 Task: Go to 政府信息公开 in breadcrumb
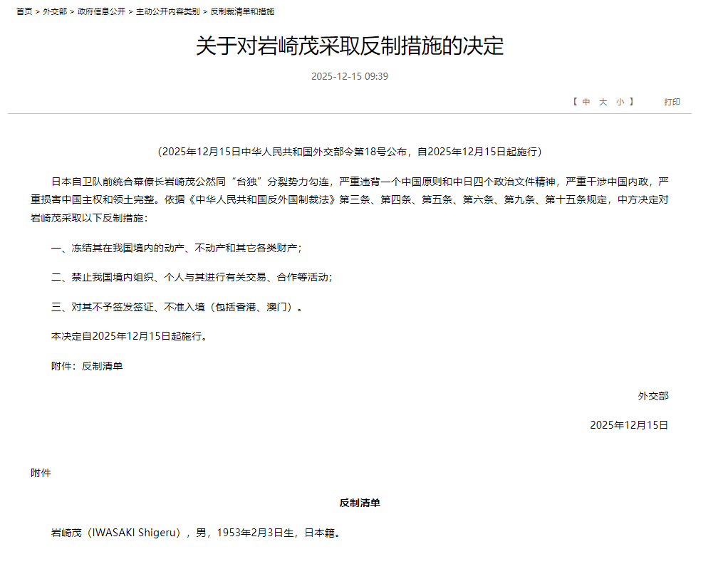click(101, 11)
